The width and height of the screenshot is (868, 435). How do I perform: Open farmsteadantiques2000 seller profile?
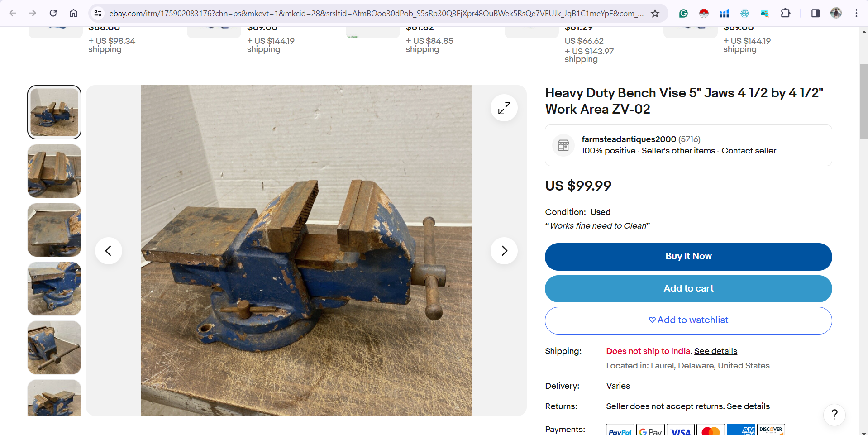(629, 139)
